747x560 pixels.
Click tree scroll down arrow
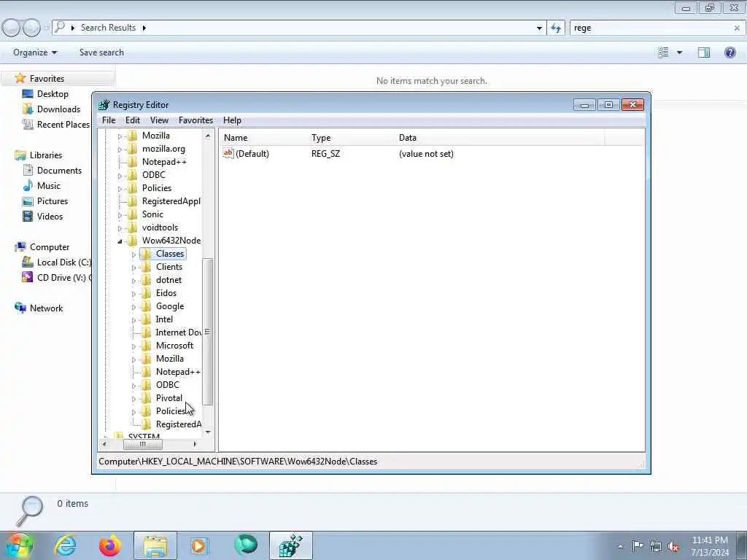coord(208,432)
